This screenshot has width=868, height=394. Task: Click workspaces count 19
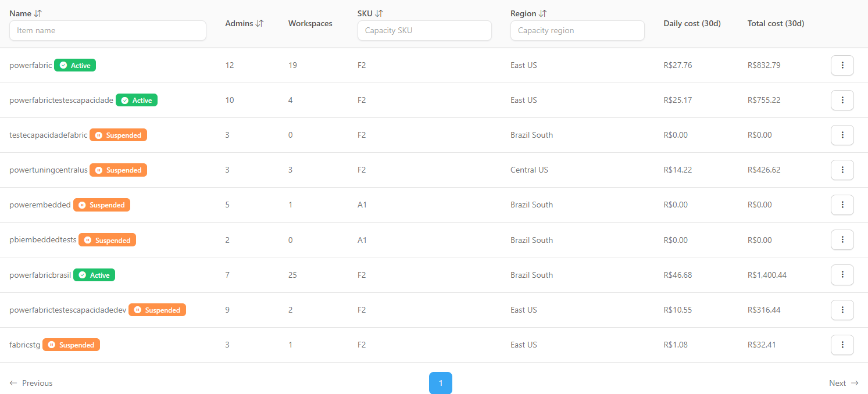[292, 65]
